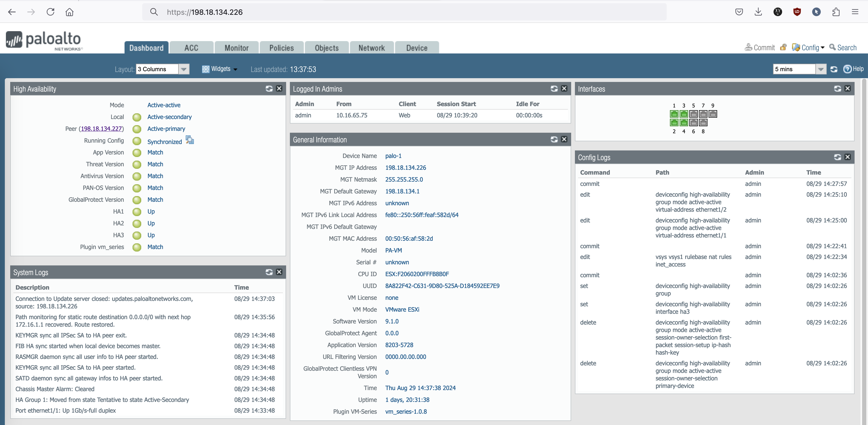The height and width of the screenshot is (425, 868).
Task: Refresh the System Logs widget
Action: pyautogui.click(x=269, y=272)
